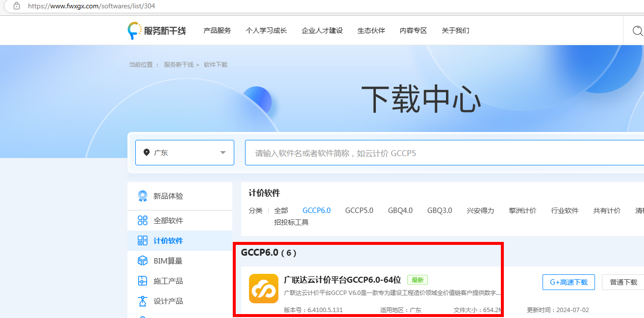Click the G+高速下载 button
Screen dimensions: 644x318
569,282
